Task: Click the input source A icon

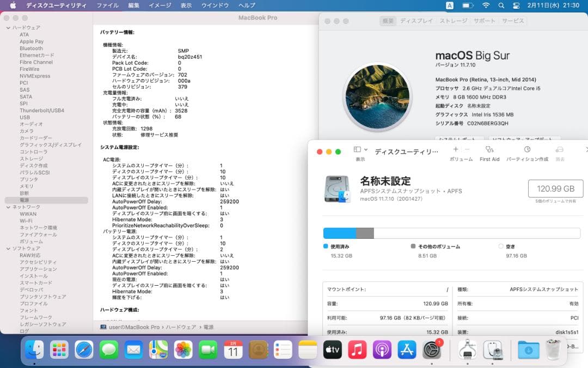Action: [450, 5]
